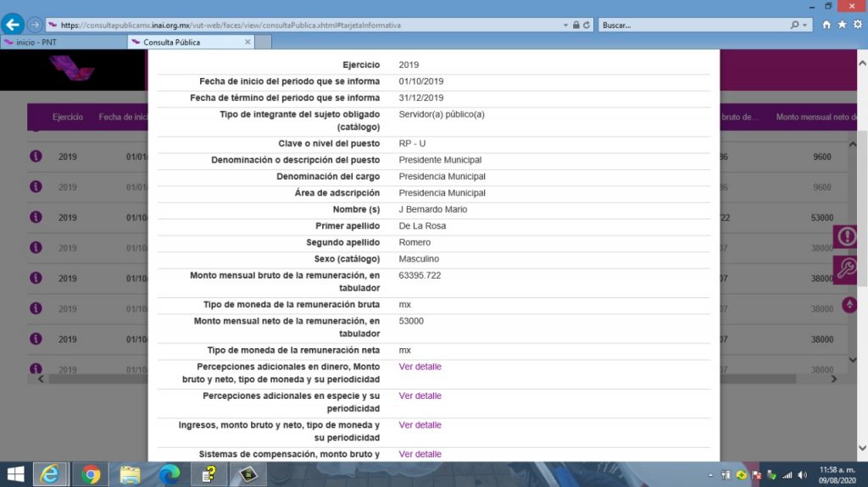868x487 pixels.
Task: Open the browser home page icon
Action: coord(826,25)
